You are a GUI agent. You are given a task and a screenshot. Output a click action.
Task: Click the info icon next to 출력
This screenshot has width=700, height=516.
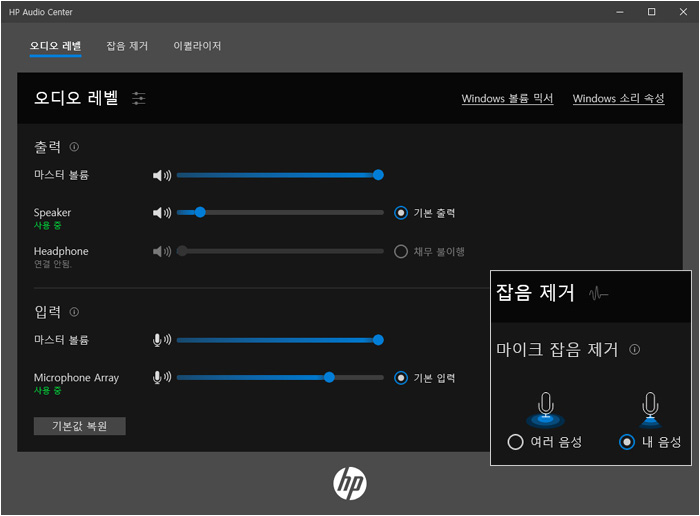tap(74, 147)
